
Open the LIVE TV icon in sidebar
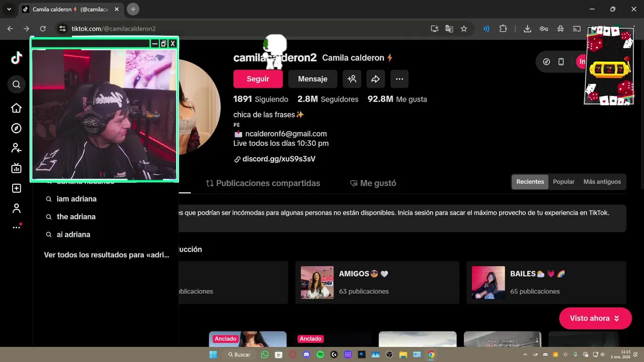[16, 168]
